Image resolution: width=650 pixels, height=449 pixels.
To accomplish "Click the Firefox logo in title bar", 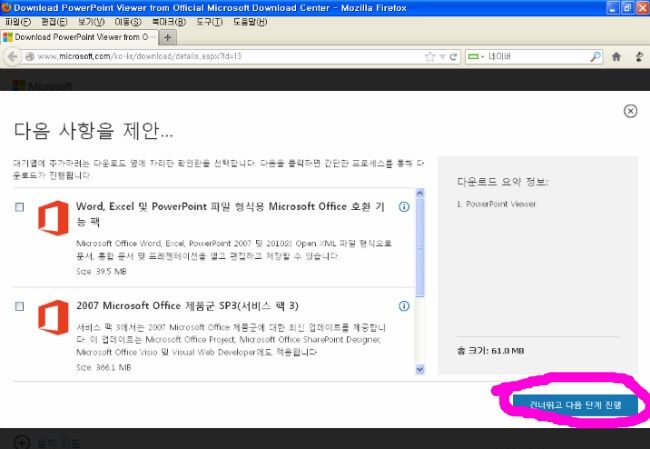I will (x=6, y=7).
